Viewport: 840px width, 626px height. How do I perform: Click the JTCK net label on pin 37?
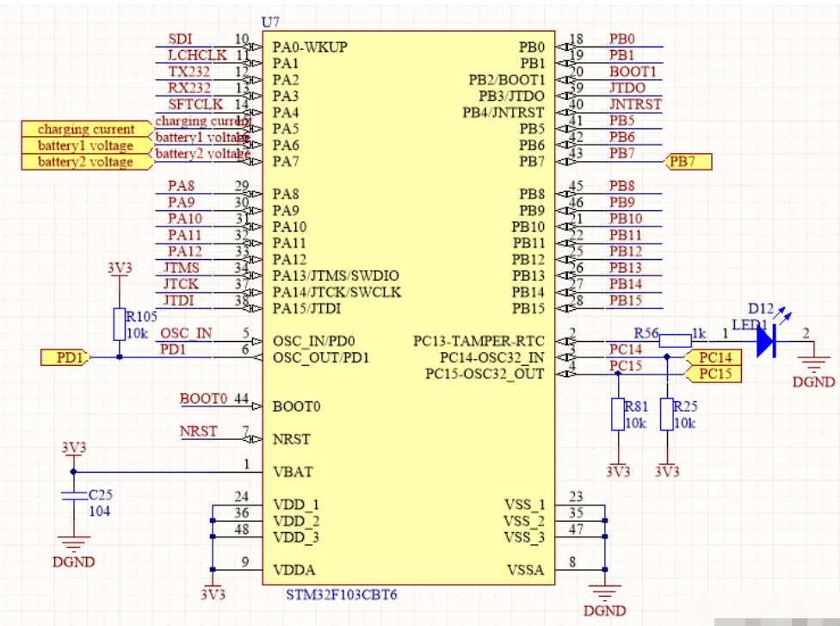(181, 284)
